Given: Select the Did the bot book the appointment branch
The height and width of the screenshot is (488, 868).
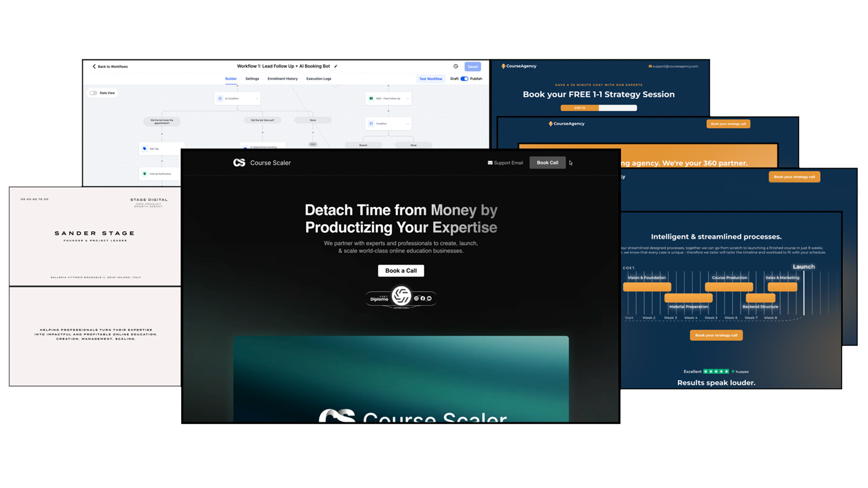Looking at the screenshot, I should coord(162,121).
